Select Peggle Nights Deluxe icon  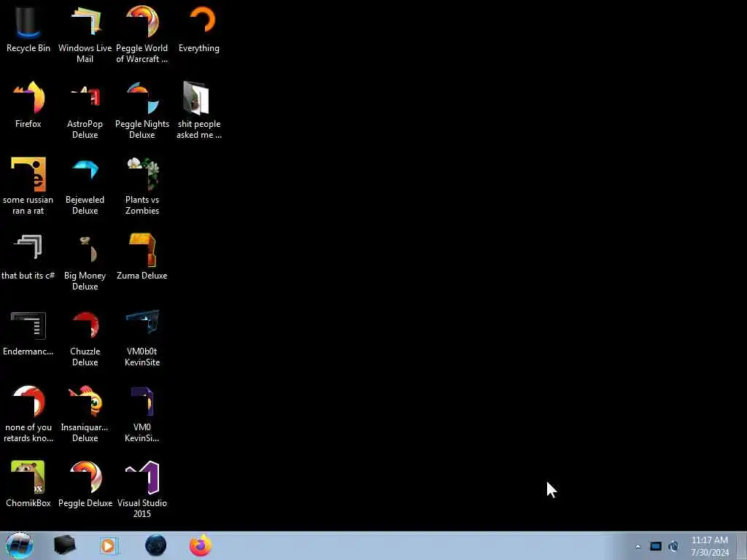click(142, 111)
